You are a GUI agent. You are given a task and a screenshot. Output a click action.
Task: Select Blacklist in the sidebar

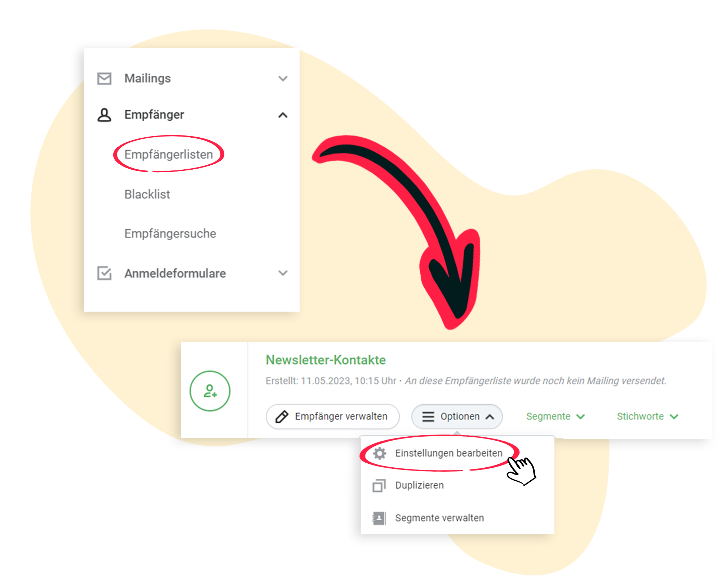pos(147,194)
